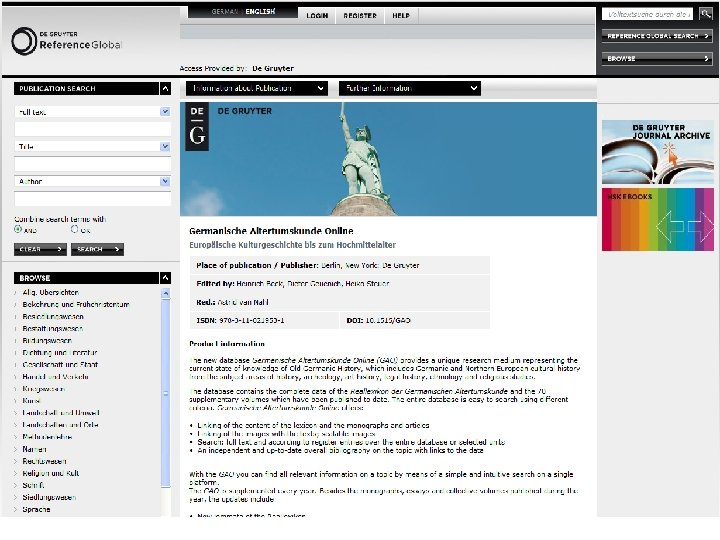This screenshot has width=720, height=540.
Task: Click the DOI 10.1515/GAO value
Action: (388, 320)
